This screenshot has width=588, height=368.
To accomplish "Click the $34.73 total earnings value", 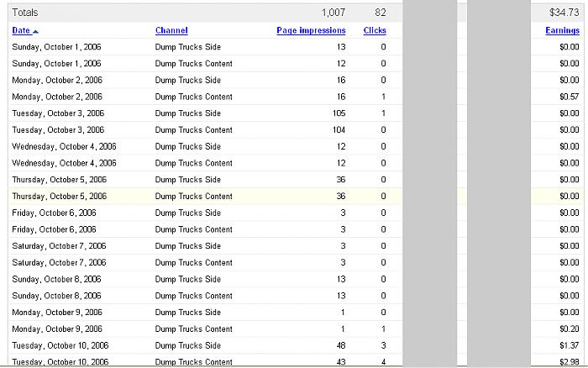I will 565,13.
